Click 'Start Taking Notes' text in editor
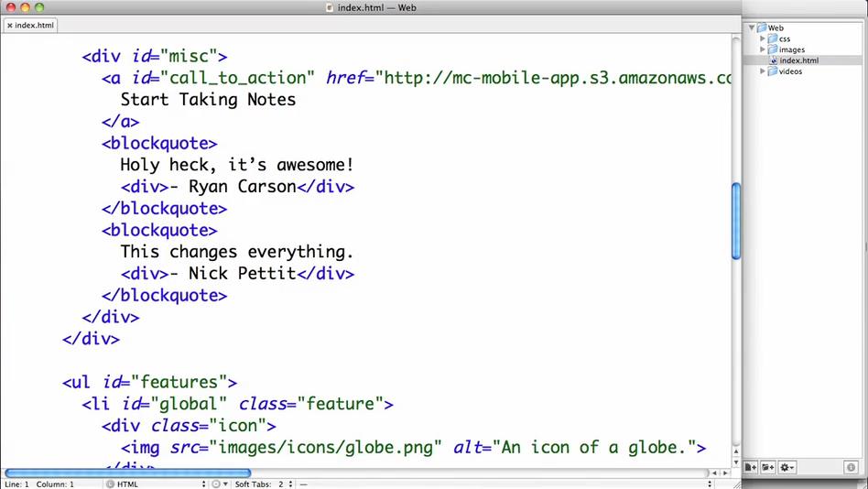The image size is (868, 489). (x=208, y=100)
